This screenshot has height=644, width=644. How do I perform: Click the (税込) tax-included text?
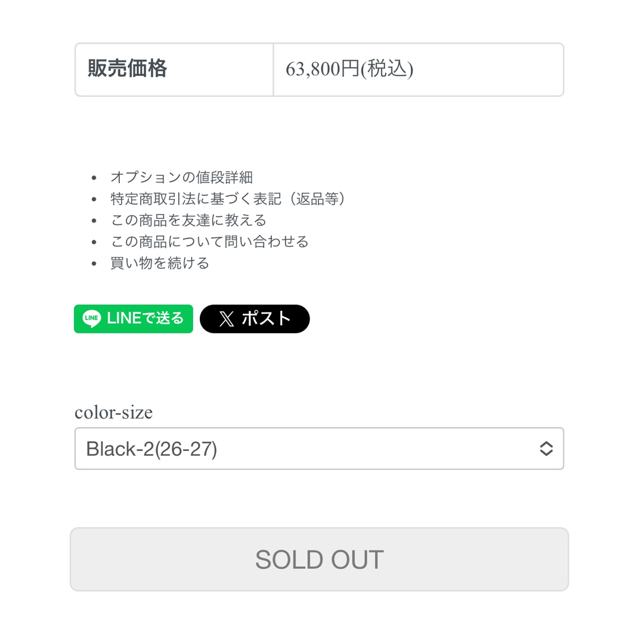pos(387,69)
